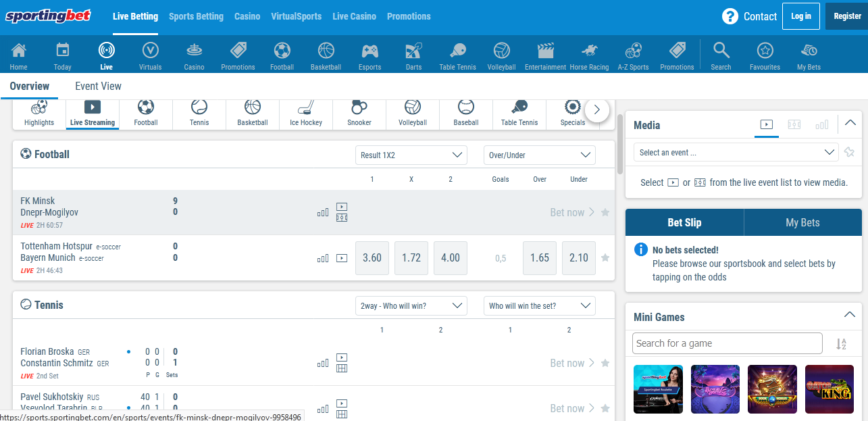Open live stream icon for Tottenham Hotspur match
The image size is (868, 421).
342,257
